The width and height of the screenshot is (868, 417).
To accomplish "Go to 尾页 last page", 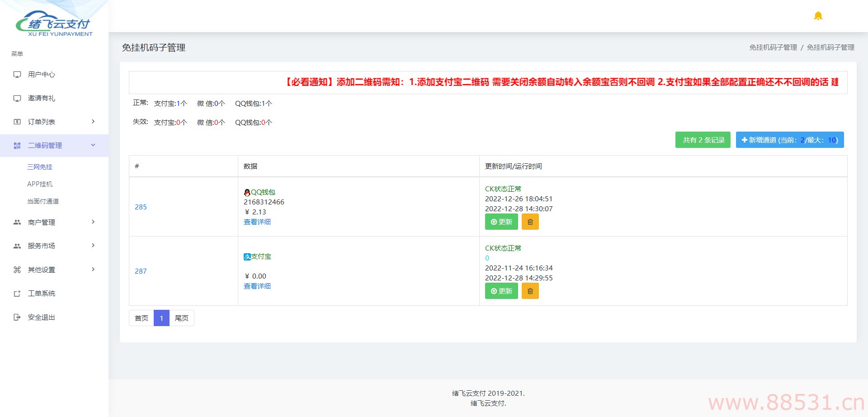I will click(x=182, y=318).
